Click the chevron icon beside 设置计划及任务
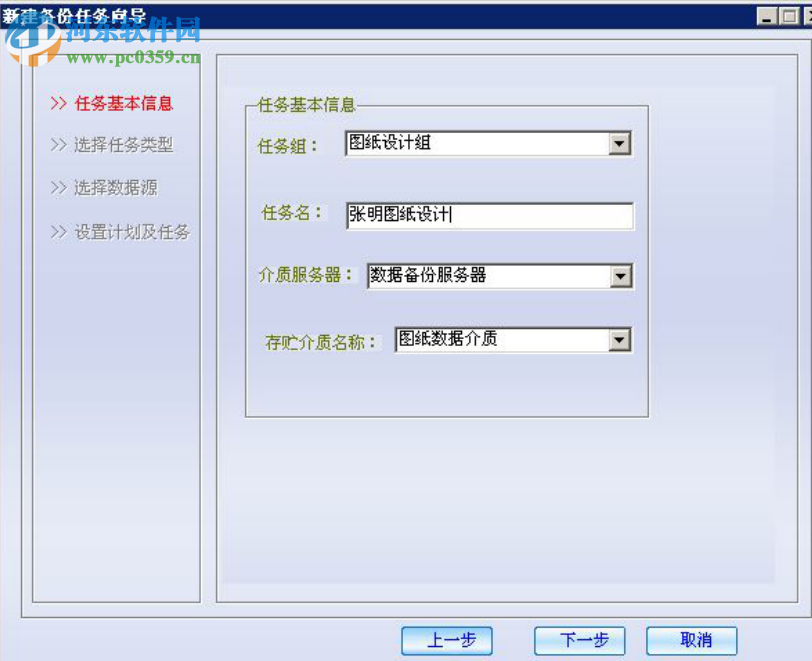 60,232
